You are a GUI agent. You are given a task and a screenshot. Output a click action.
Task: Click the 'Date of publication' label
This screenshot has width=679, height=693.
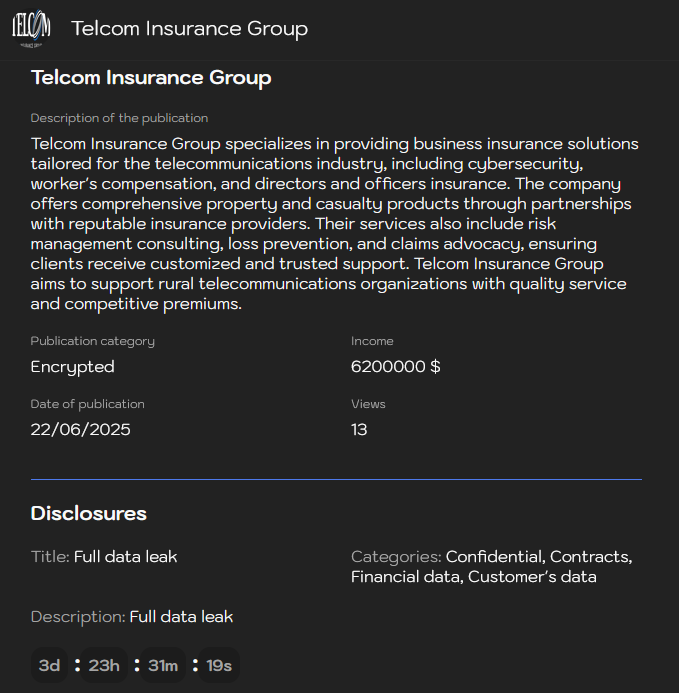click(88, 404)
